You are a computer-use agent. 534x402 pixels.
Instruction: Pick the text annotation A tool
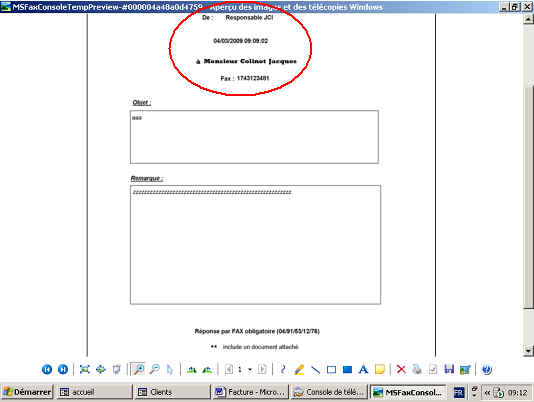363,369
